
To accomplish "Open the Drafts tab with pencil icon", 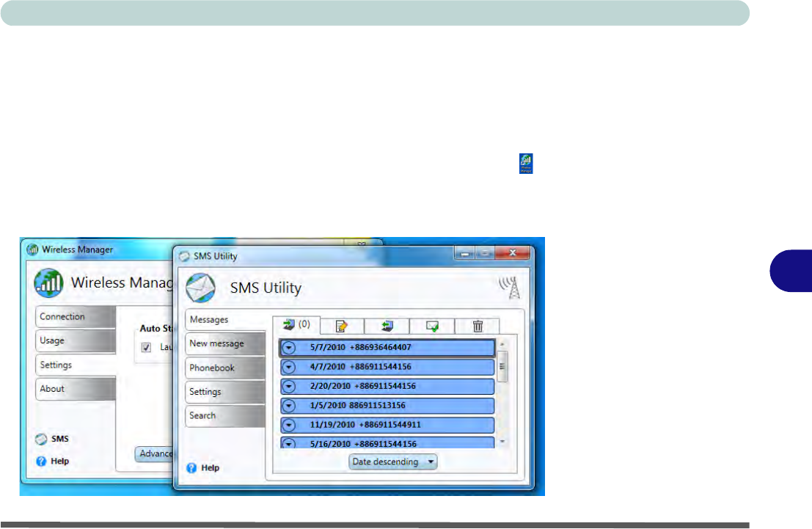I will [342, 326].
